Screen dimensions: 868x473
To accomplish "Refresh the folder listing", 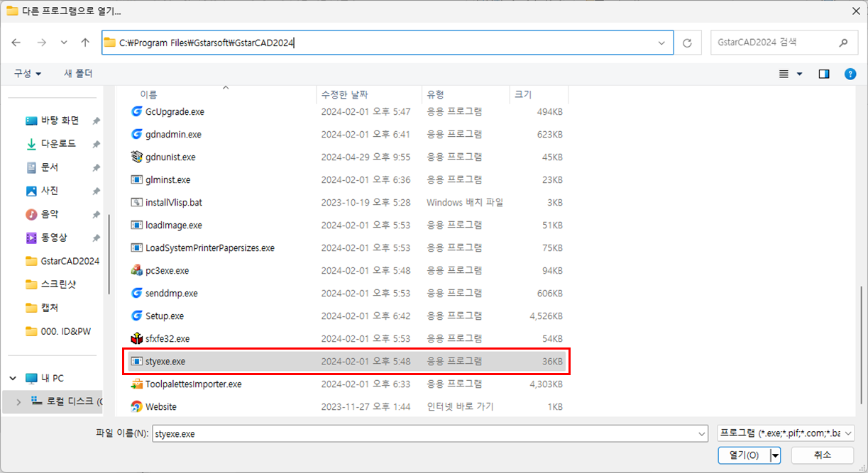I will (x=687, y=43).
